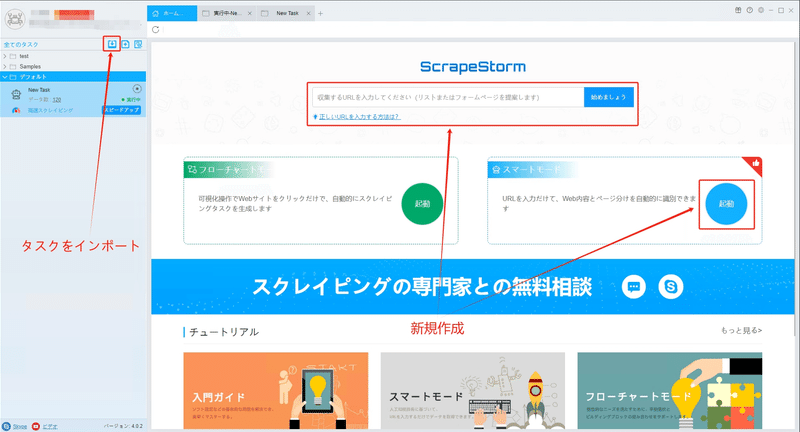Screen dimensions: 800x432
Task: Launch Flowchart Mode with the green 起動 button
Action: pyautogui.click(x=422, y=204)
